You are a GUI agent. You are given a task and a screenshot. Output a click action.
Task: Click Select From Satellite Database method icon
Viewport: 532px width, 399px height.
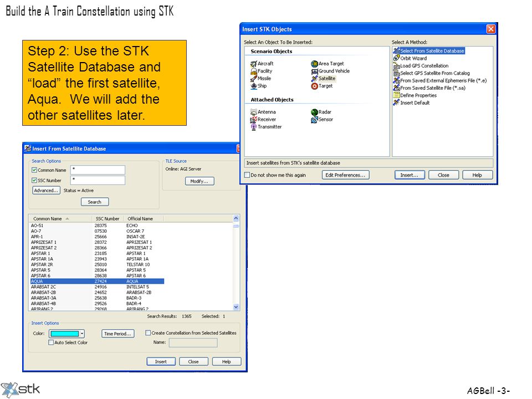tap(396, 51)
